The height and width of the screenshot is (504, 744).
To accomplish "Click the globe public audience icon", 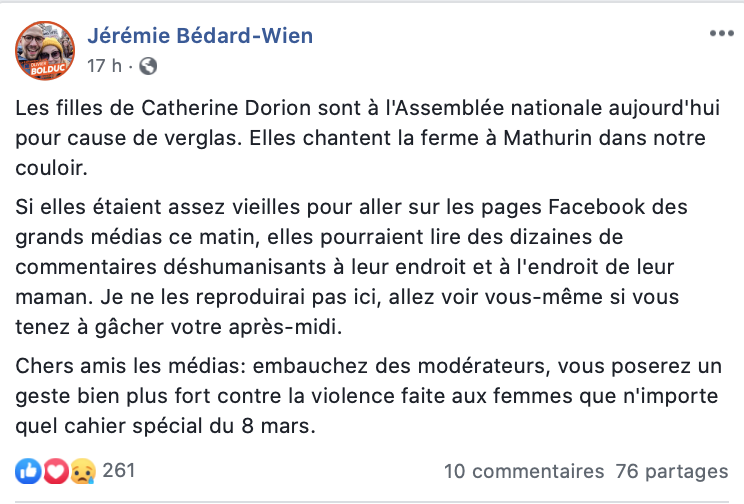I will (x=148, y=66).
